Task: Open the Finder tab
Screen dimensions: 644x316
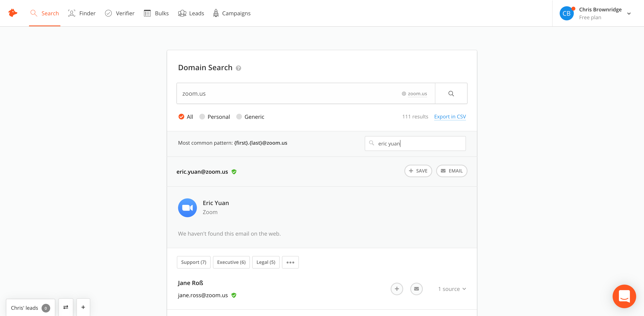Action: click(x=82, y=13)
